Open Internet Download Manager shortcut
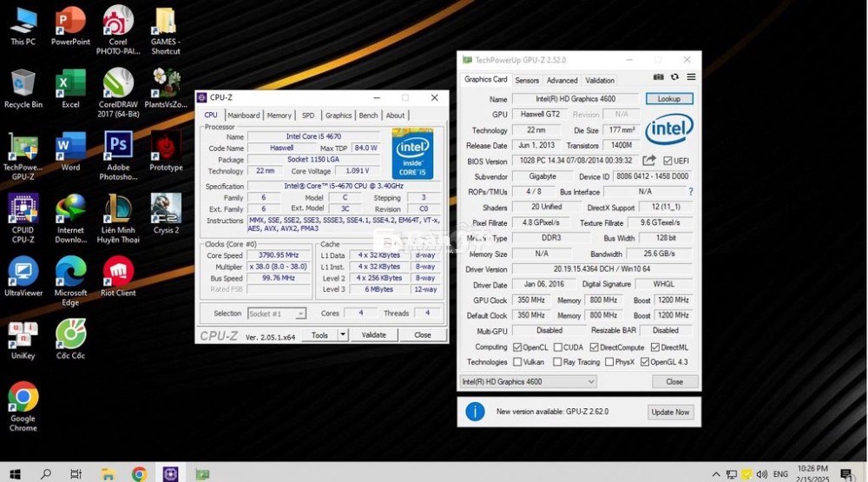 (70, 219)
